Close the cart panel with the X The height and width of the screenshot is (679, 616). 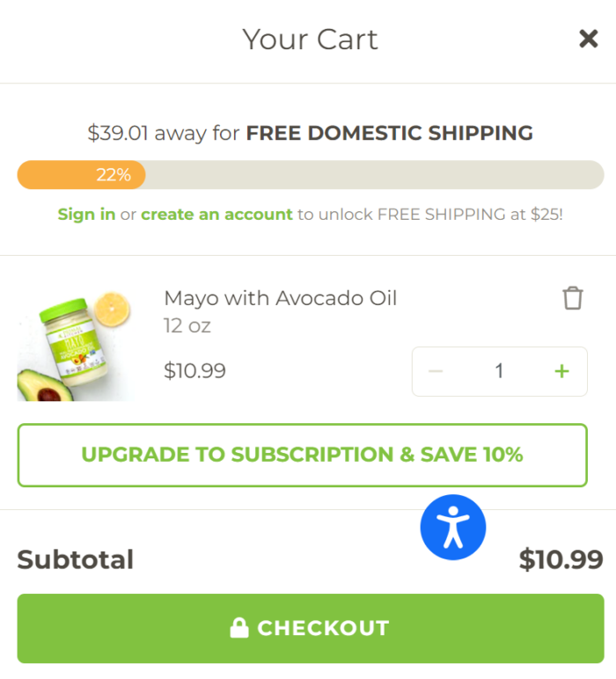point(588,39)
